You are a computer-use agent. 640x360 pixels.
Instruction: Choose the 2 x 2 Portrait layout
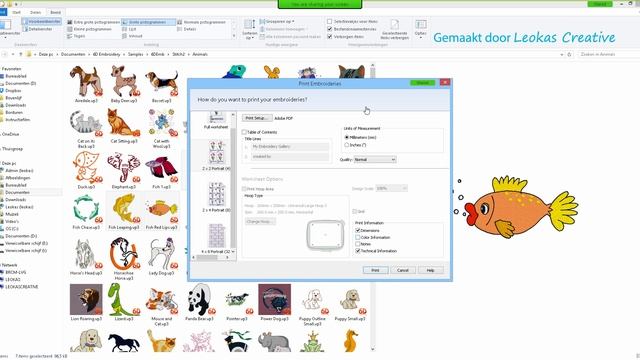point(216,156)
